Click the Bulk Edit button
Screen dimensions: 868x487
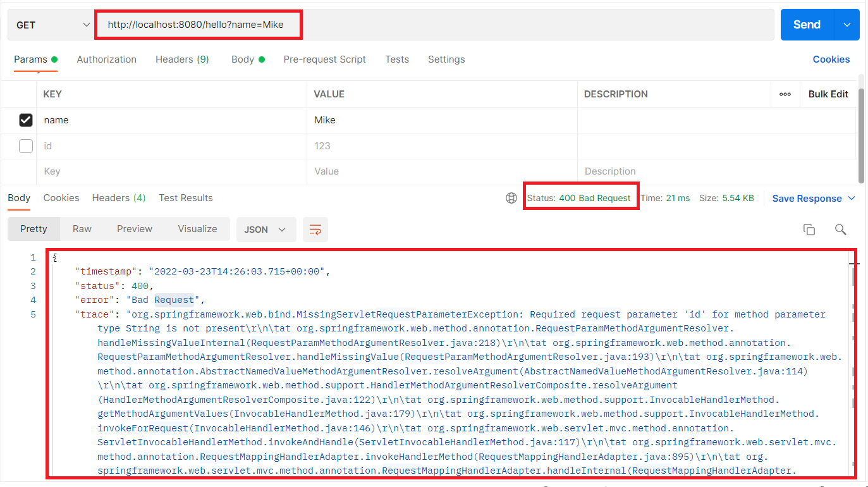coord(828,94)
